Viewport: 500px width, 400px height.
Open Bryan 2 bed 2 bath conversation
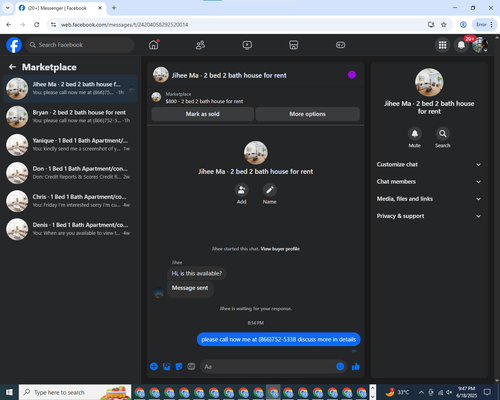click(70, 117)
